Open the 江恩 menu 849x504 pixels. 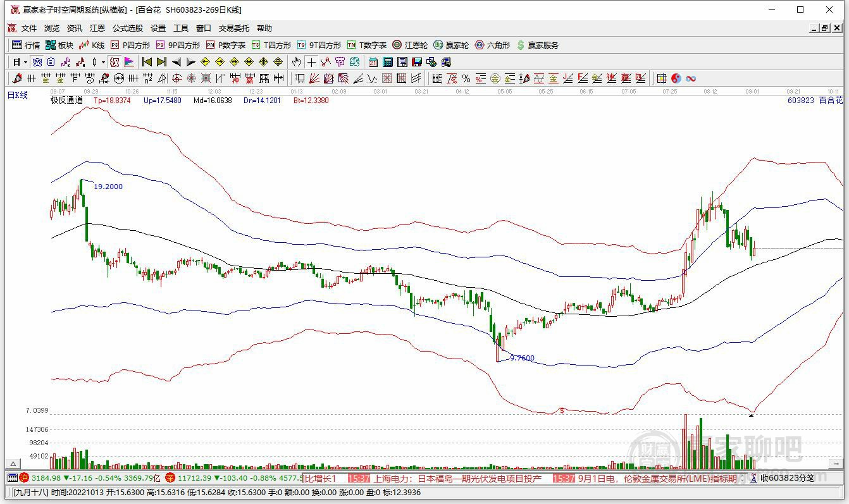[97, 28]
